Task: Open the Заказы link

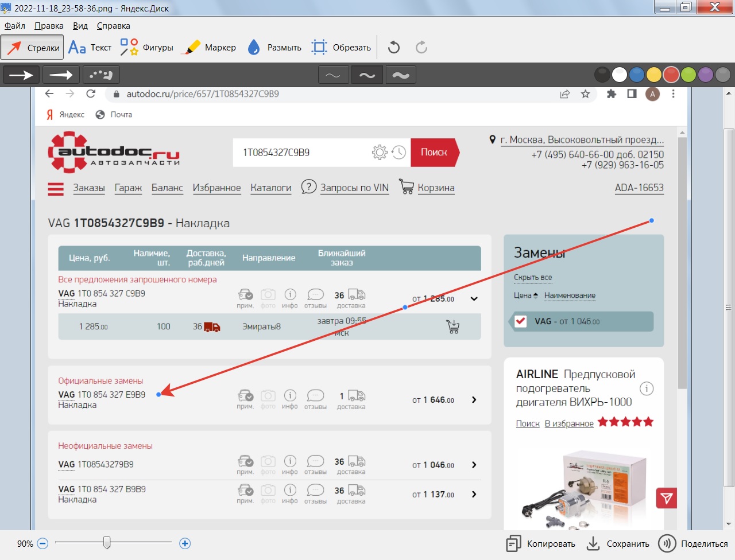Action: [x=89, y=188]
